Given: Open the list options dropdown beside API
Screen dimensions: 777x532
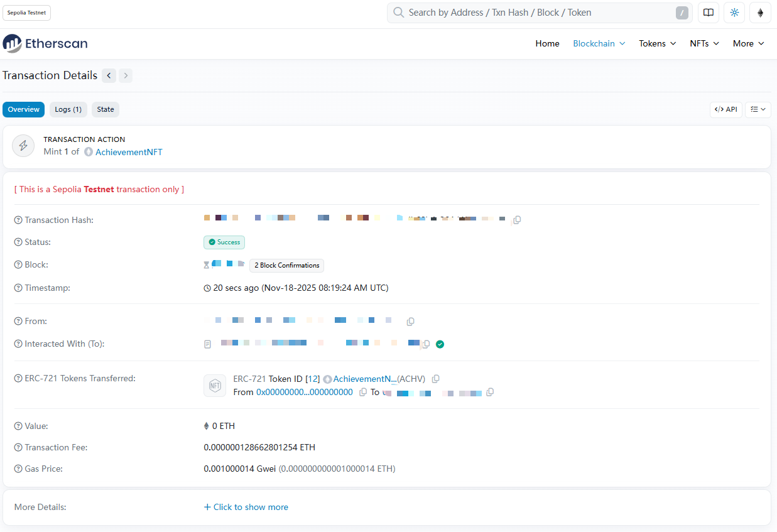Looking at the screenshot, I should click(758, 109).
